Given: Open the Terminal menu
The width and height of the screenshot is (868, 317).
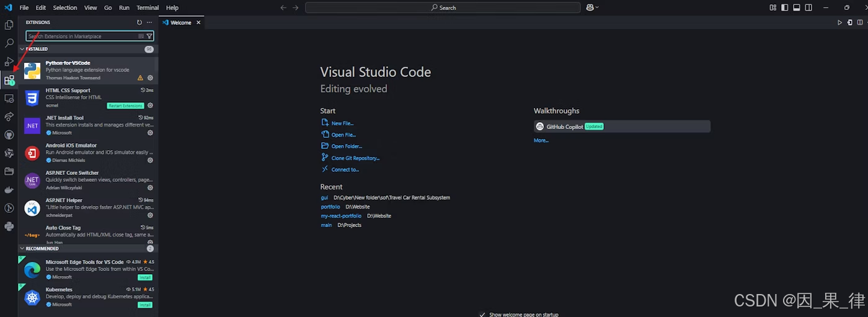Looking at the screenshot, I should tap(148, 7).
